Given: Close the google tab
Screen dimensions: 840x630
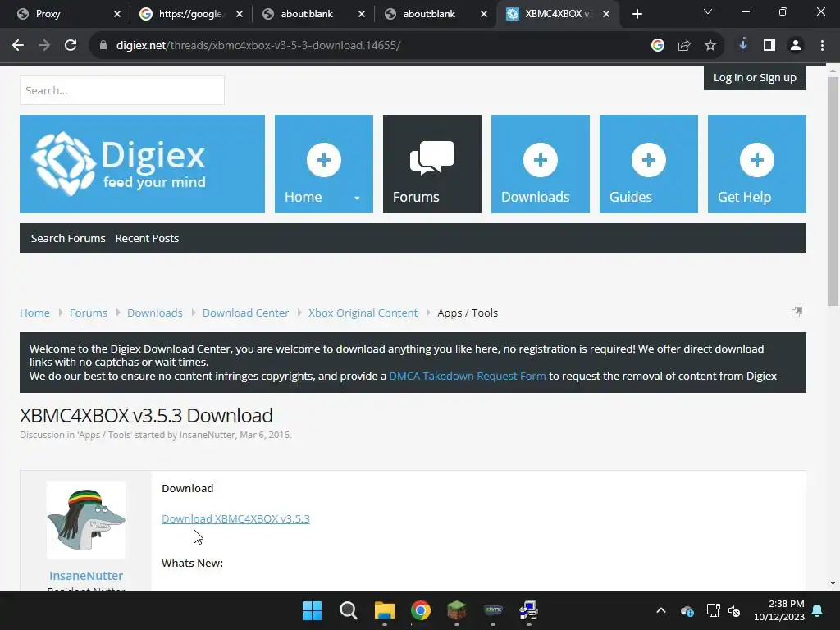Looking at the screenshot, I should tap(240, 14).
